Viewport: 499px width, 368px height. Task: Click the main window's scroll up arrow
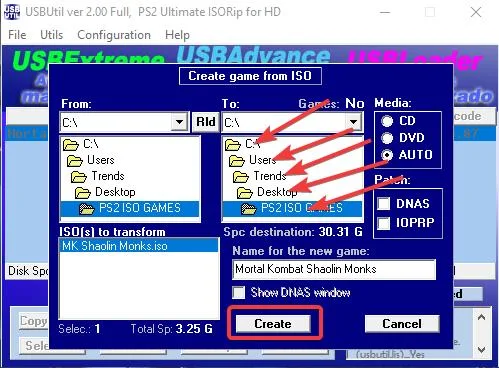click(481, 317)
